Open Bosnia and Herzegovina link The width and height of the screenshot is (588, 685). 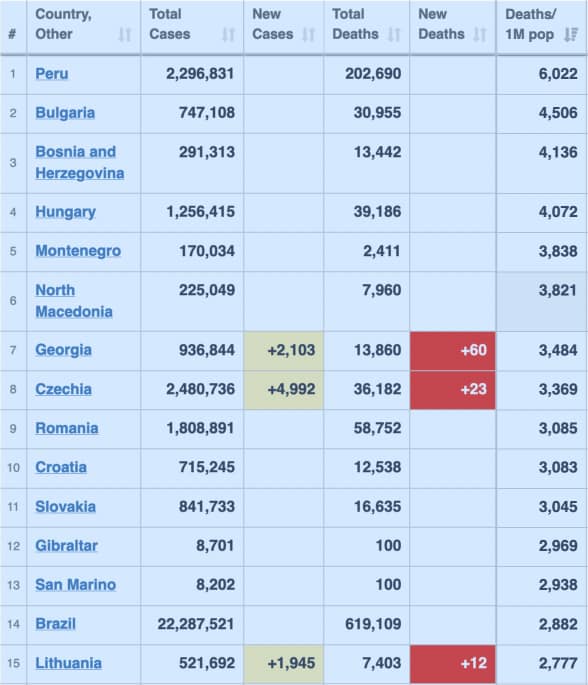tap(80, 163)
